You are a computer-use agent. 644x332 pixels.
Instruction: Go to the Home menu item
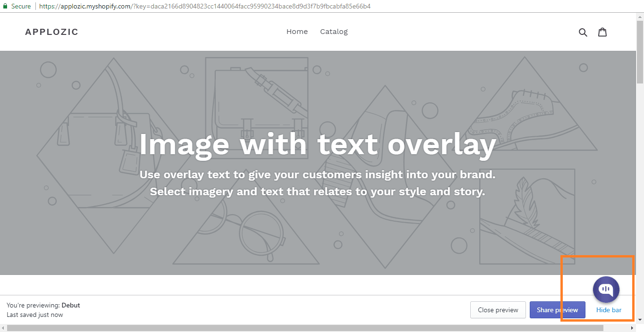(x=297, y=32)
